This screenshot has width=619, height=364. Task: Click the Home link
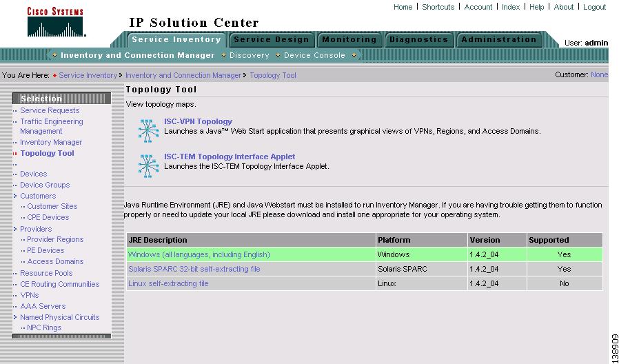403,7
